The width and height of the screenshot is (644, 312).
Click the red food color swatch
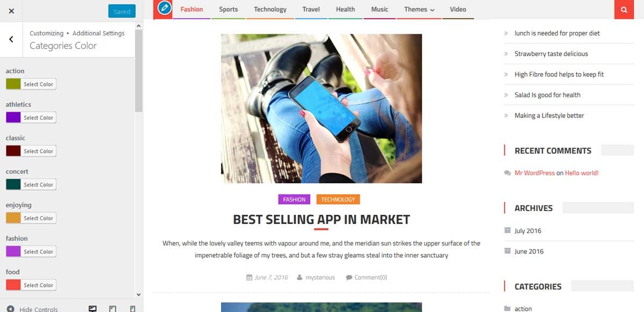pyautogui.click(x=13, y=285)
